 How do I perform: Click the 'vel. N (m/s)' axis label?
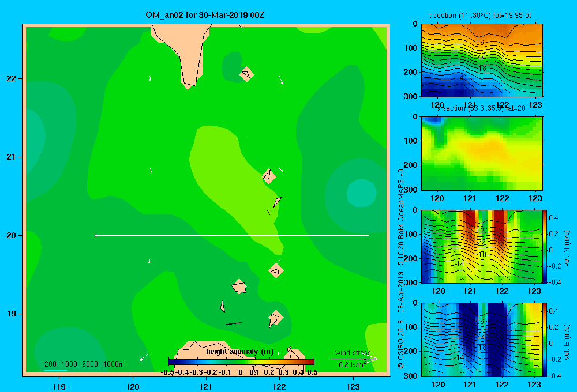(x=567, y=248)
